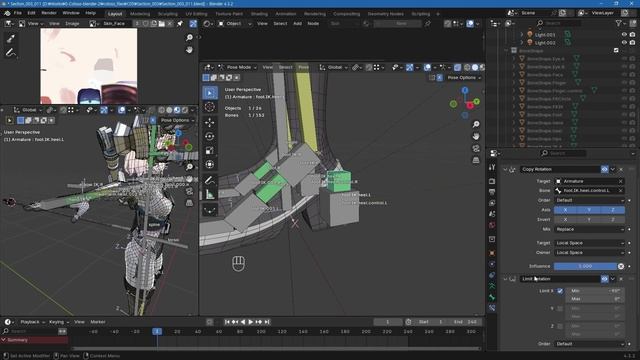Open the Pose Options dropdown in the main viewport

pyautogui.click(x=464, y=78)
